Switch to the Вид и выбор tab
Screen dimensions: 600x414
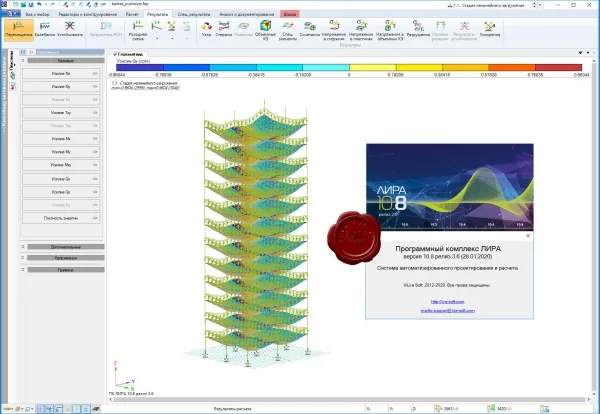point(38,14)
